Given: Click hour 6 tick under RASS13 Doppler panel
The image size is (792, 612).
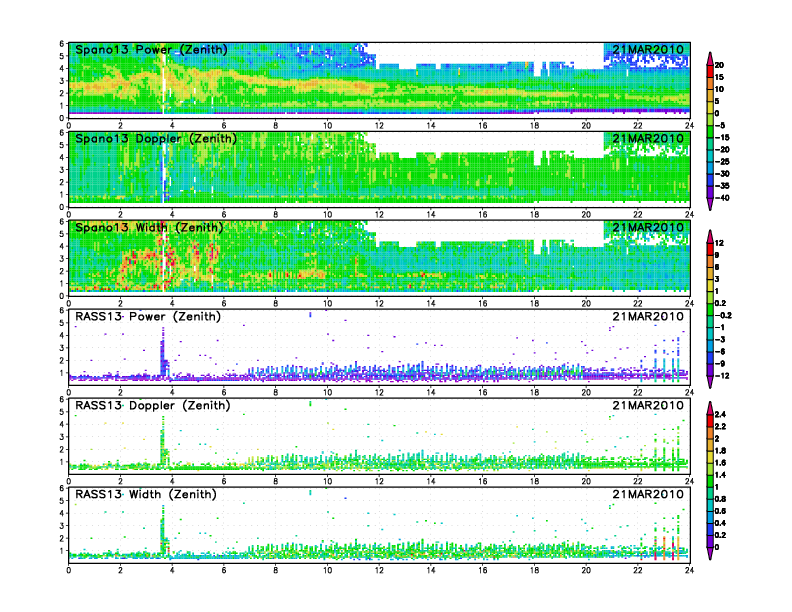Looking at the screenshot, I should [224, 481].
